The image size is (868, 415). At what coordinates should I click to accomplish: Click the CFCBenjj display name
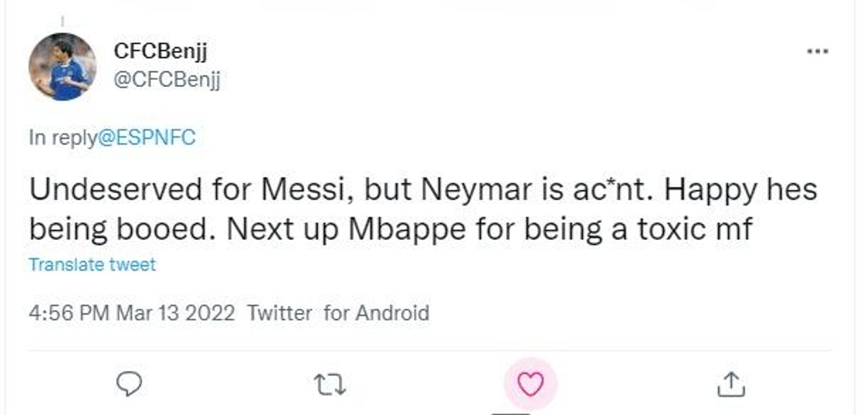(160, 51)
